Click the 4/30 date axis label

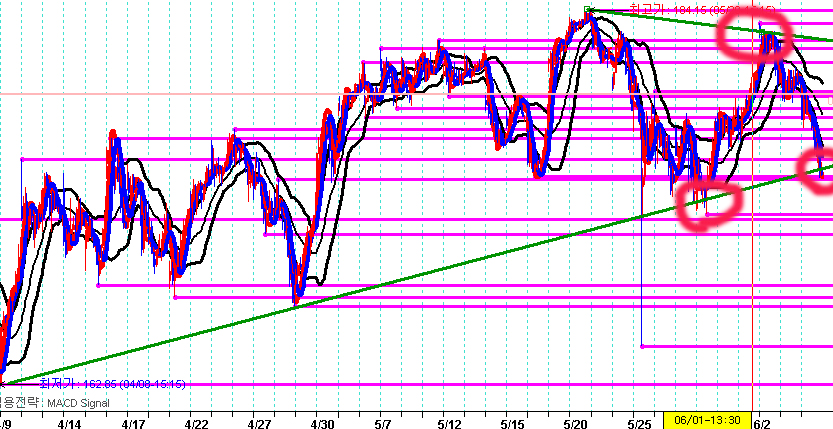click(323, 422)
